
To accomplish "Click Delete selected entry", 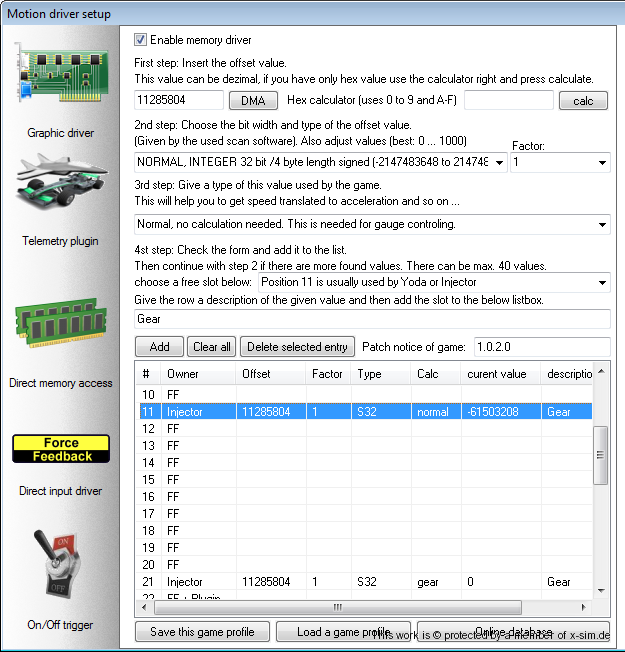I will point(297,347).
